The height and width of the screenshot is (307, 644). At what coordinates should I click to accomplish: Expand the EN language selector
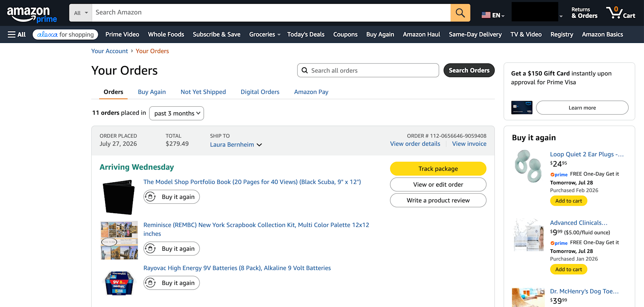click(x=498, y=15)
